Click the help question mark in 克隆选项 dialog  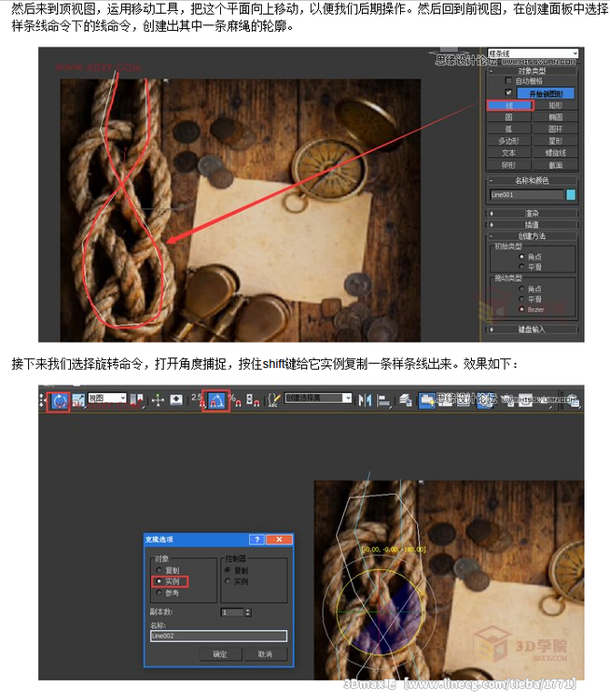(256, 539)
